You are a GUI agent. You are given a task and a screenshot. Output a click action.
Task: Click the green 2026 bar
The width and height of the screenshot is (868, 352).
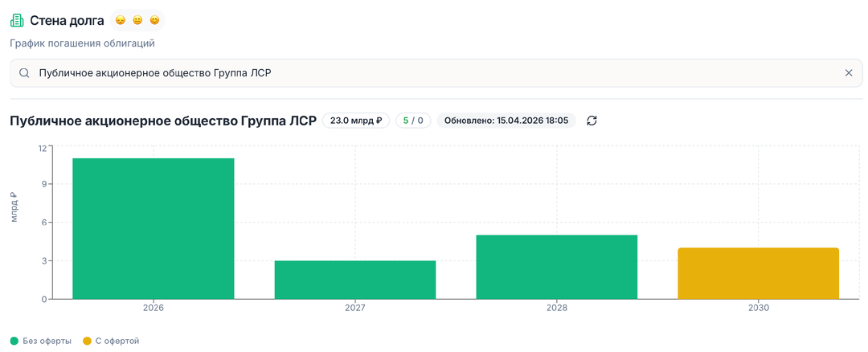(x=154, y=228)
